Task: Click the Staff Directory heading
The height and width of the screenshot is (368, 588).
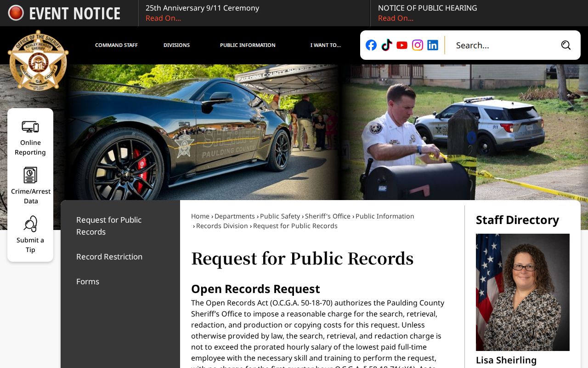Action: (x=517, y=220)
